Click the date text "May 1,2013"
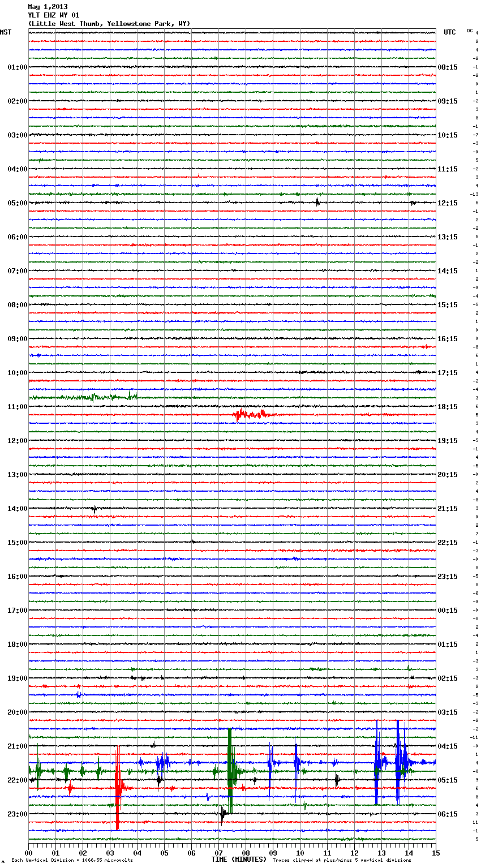Viewport: 481px width, 868px height. (48, 7)
